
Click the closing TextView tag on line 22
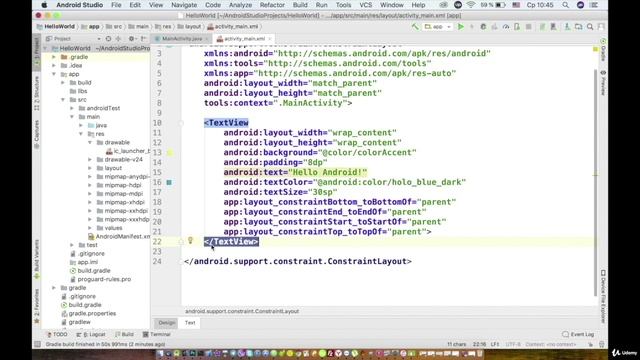click(x=231, y=242)
